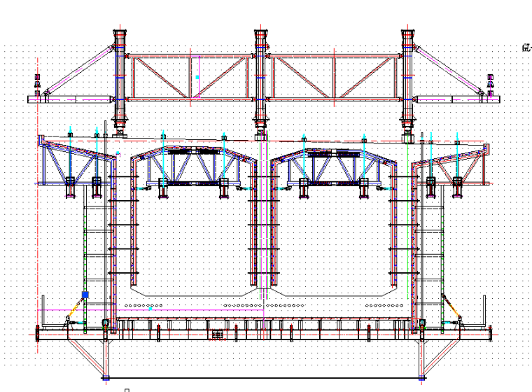This screenshot has width=532, height=392.
Task: Select the left vertical column of upper truss
Action: (119, 77)
